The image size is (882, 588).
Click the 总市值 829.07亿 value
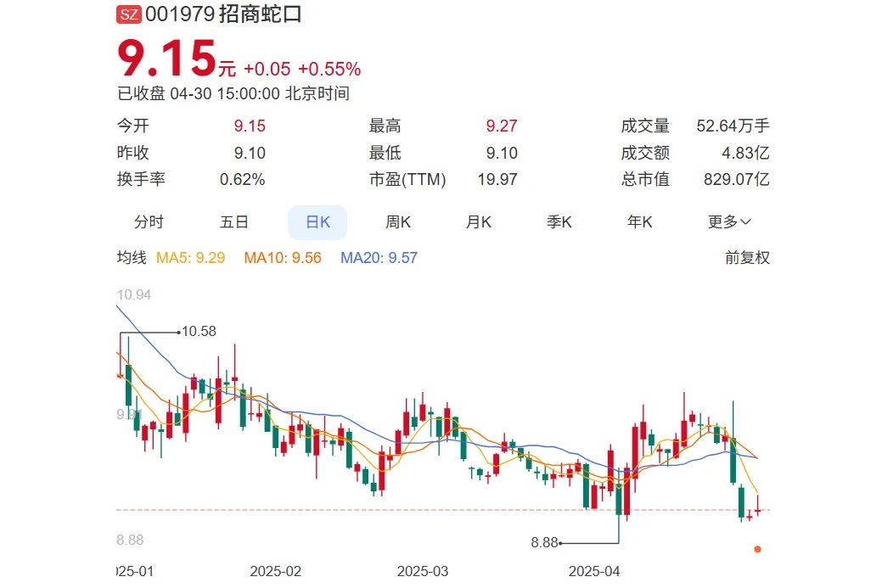[x=736, y=180]
